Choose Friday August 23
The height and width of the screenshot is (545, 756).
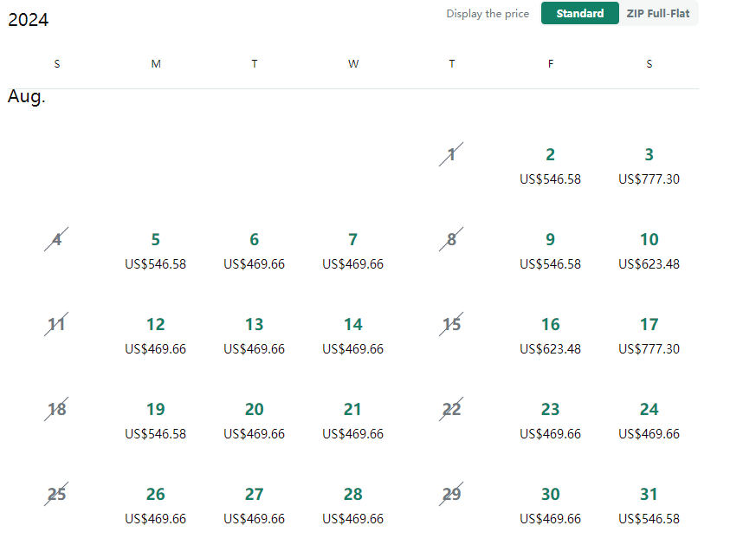(550, 420)
